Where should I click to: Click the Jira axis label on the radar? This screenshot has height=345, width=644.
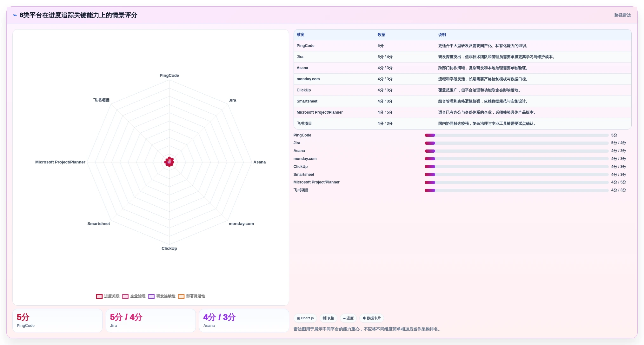point(232,100)
